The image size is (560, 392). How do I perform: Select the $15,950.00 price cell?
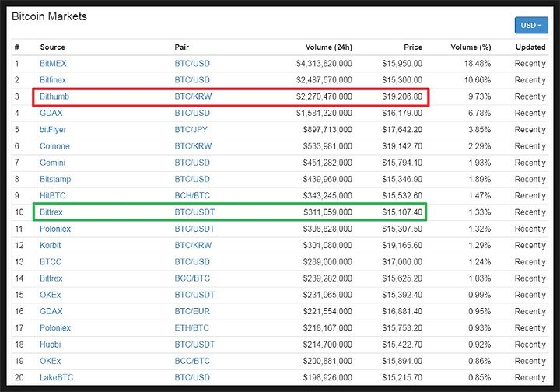[402, 64]
